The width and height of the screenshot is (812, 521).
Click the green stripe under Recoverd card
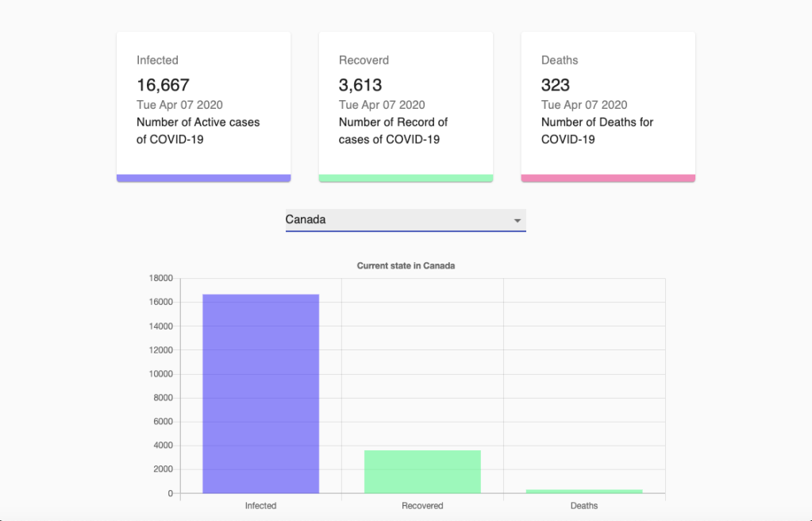pos(406,178)
